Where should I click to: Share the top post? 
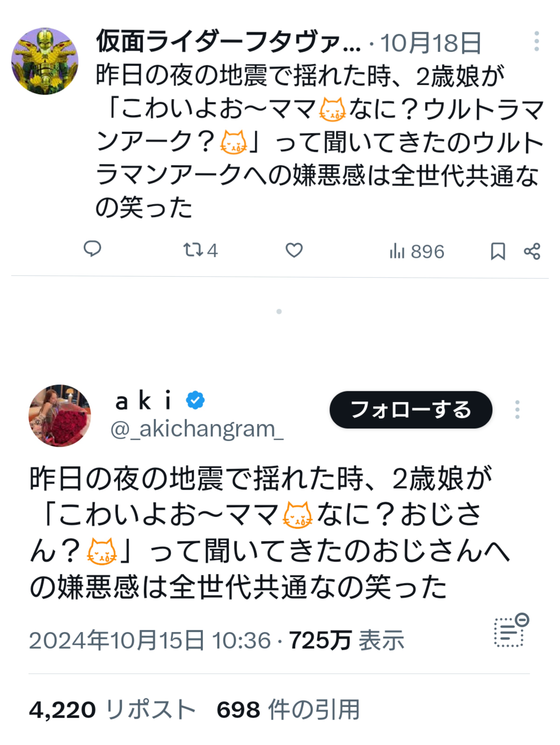point(532,251)
